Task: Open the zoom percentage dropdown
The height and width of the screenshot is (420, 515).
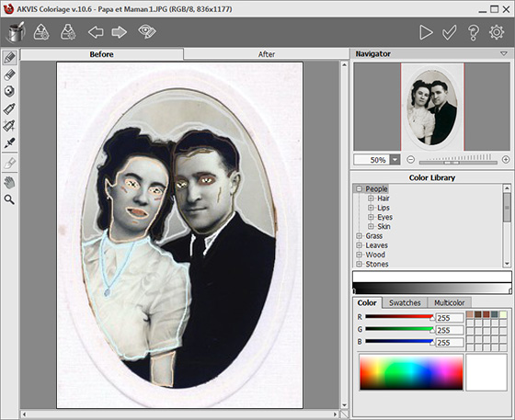Action: pyautogui.click(x=395, y=160)
